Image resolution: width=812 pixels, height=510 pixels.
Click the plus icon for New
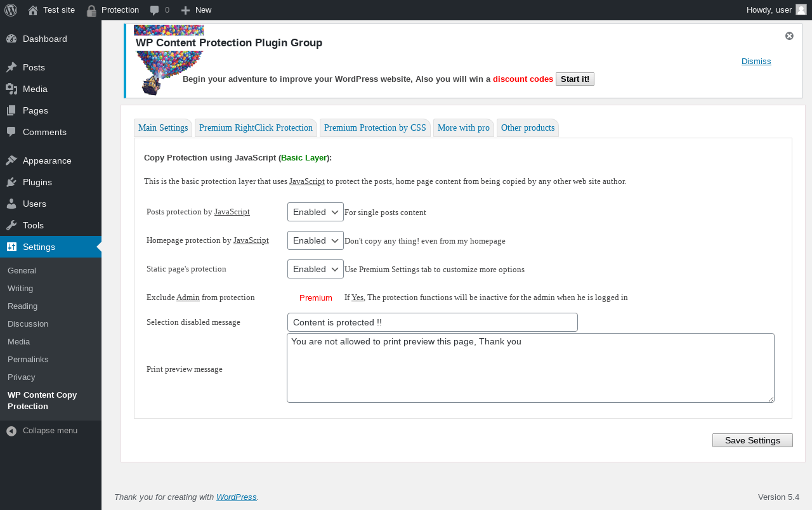pos(185,10)
